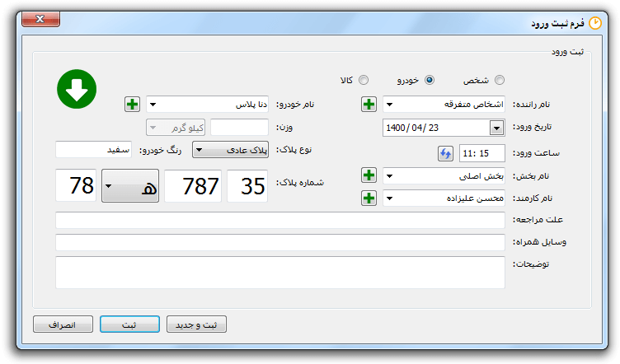
Task: Close the فرم ثبت ورود window
Action: click(40, 19)
